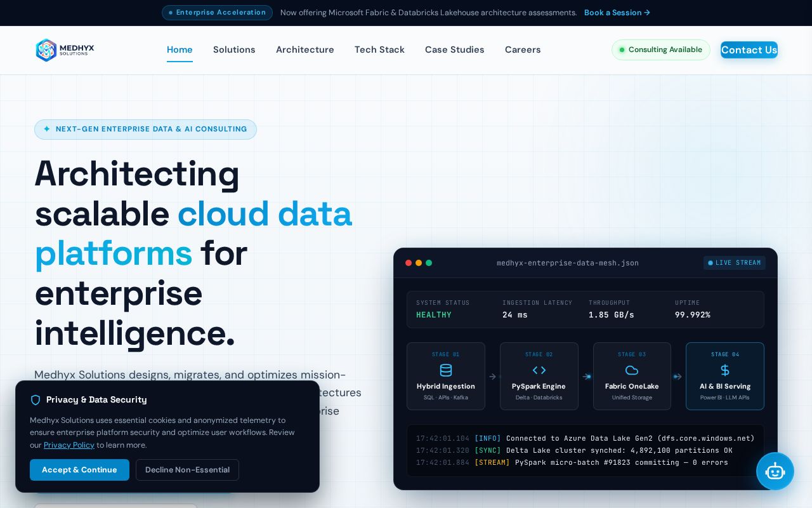The width and height of the screenshot is (812, 508).
Task: Click the [INFO] Azure Data Lake log line
Action: tap(586, 438)
